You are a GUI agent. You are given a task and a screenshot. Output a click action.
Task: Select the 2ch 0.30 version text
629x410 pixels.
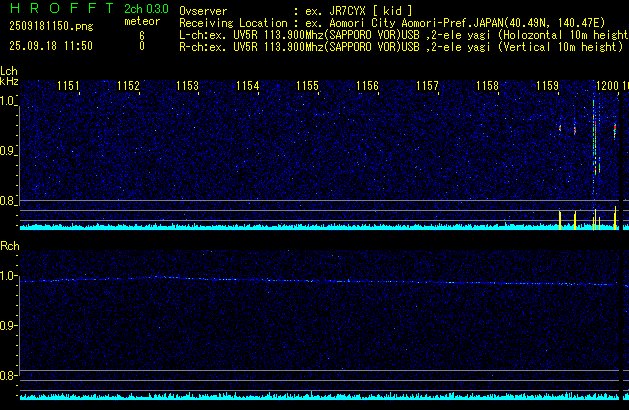tap(145, 8)
